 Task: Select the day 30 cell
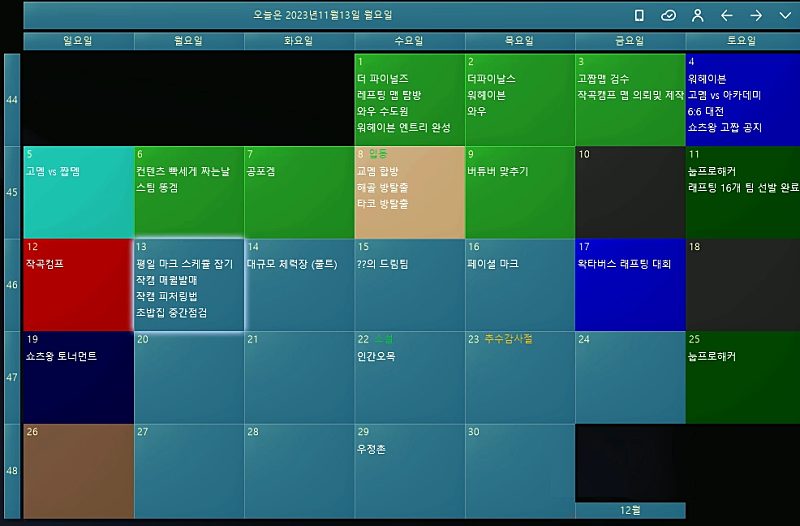[x=520, y=471]
